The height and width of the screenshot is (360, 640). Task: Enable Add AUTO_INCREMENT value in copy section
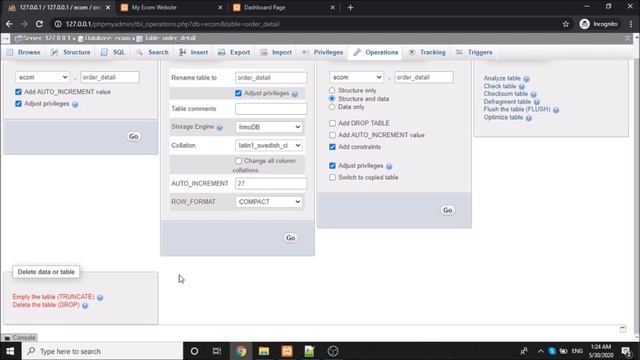332,135
